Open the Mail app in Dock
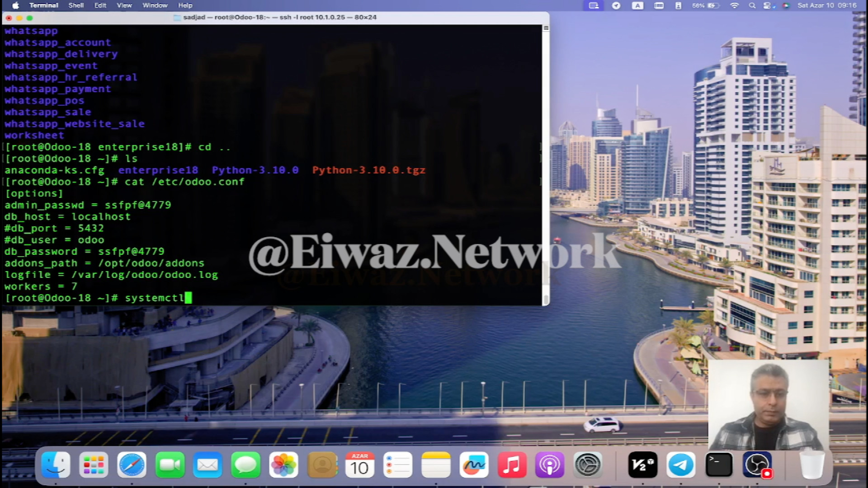The image size is (868, 488). 208,465
